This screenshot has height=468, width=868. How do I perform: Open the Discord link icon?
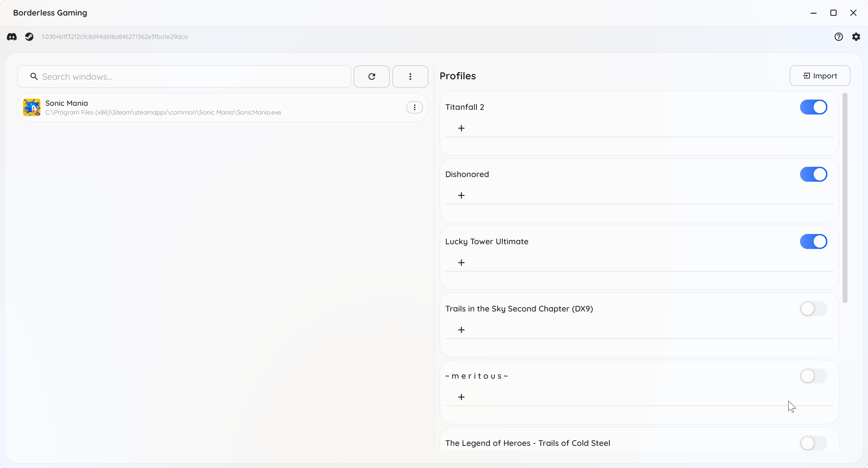click(12, 37)
